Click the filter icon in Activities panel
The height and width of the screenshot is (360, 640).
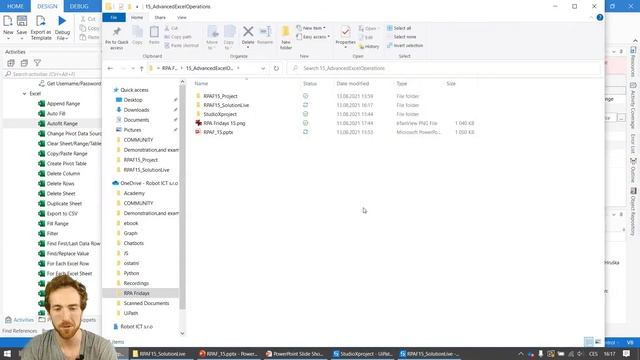pos(37,63)
